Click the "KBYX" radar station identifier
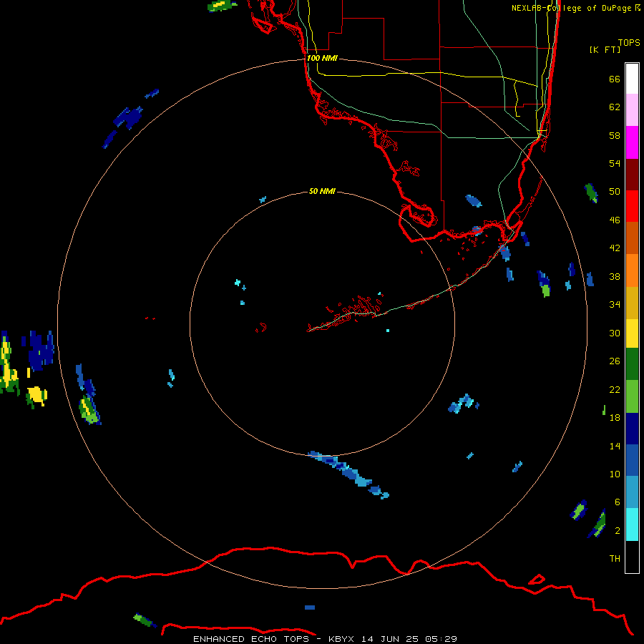Image resolution: width=644 pixels, height=644 pixels. pyautogui.click(x=341, y=639)
